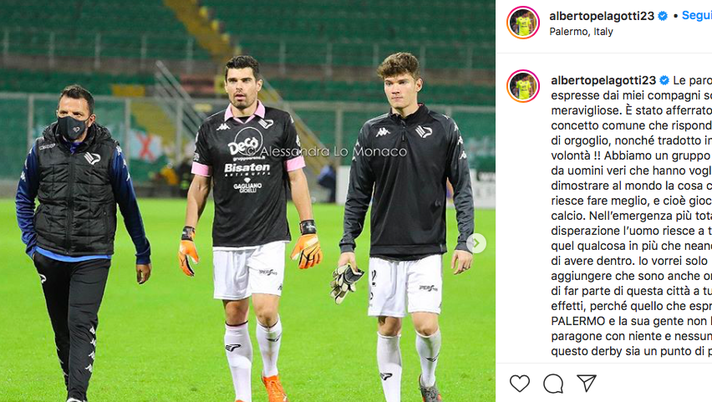
Task: Advance to the next carousel photo
Action: click(x=476, y=243)
